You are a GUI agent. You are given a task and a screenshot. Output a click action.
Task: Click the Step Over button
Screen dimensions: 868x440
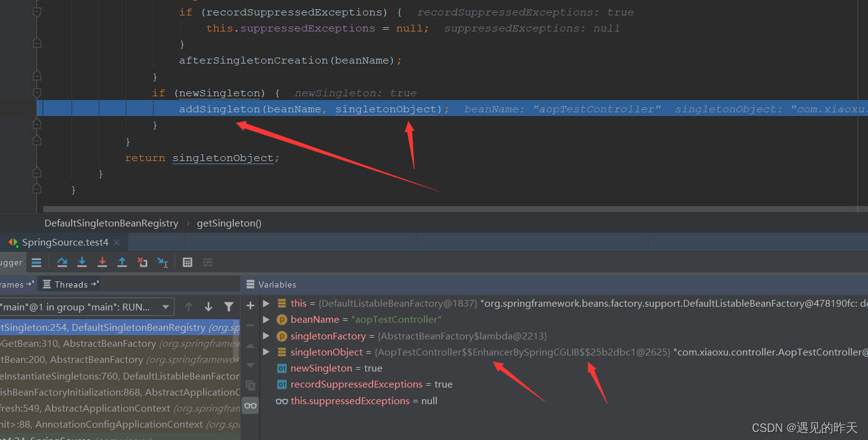pos(62,262)
